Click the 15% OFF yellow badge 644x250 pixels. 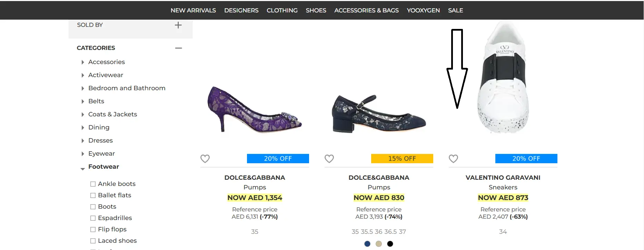pyautogui.click(x=402, y=159)
